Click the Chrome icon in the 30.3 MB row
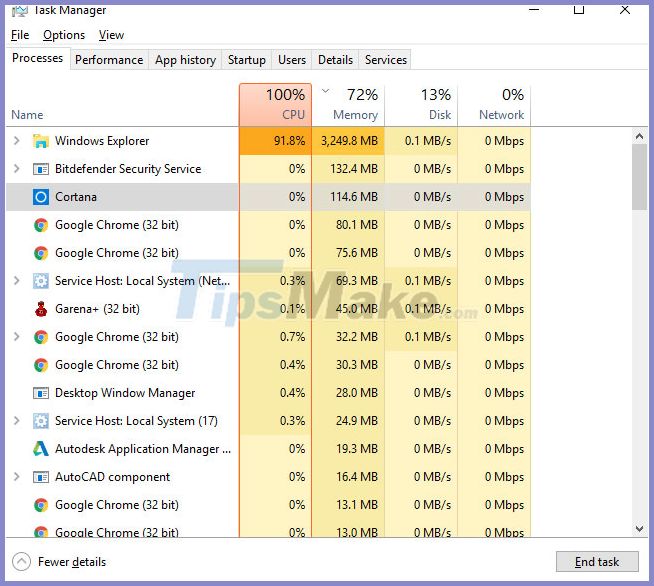 40,365
